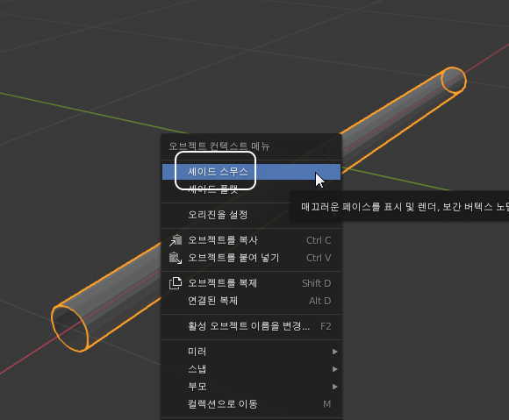Click the 스냅 submenu arrow
The image size is (509, 420).
tap(334, 369)
